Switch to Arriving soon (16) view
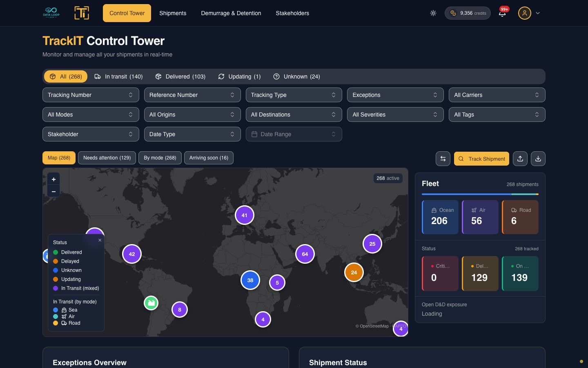The image size is (588, 368). coord(209,158)
